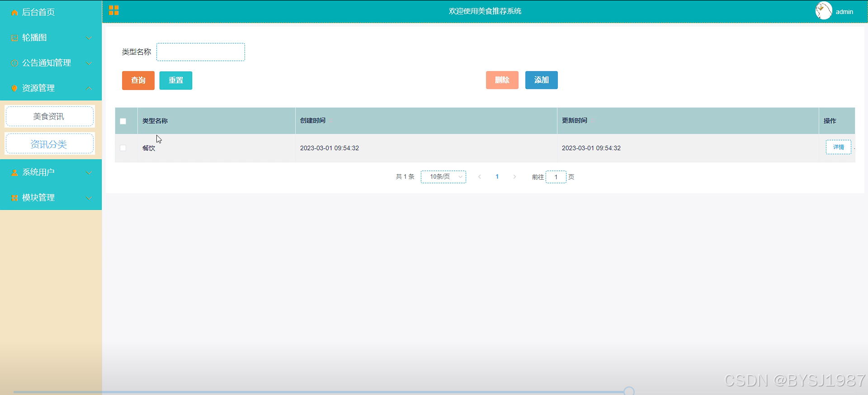The image size is (868, 395).
Task: Expand the 模块管理 chevron
Action: 89,198
